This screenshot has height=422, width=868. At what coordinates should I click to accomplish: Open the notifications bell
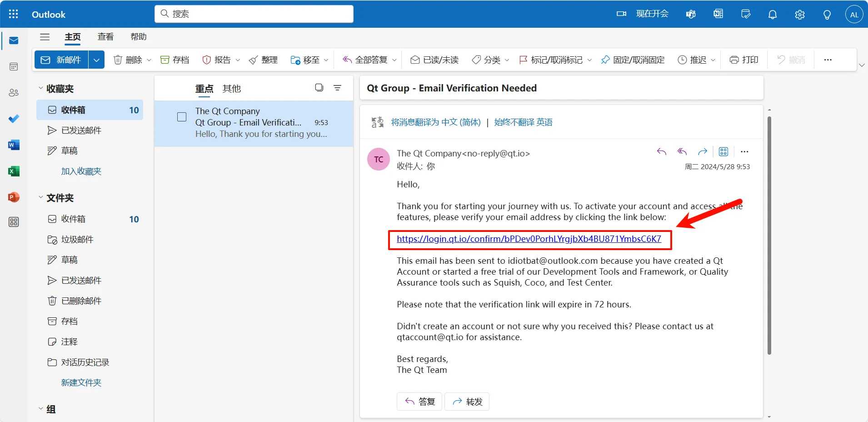773,15
